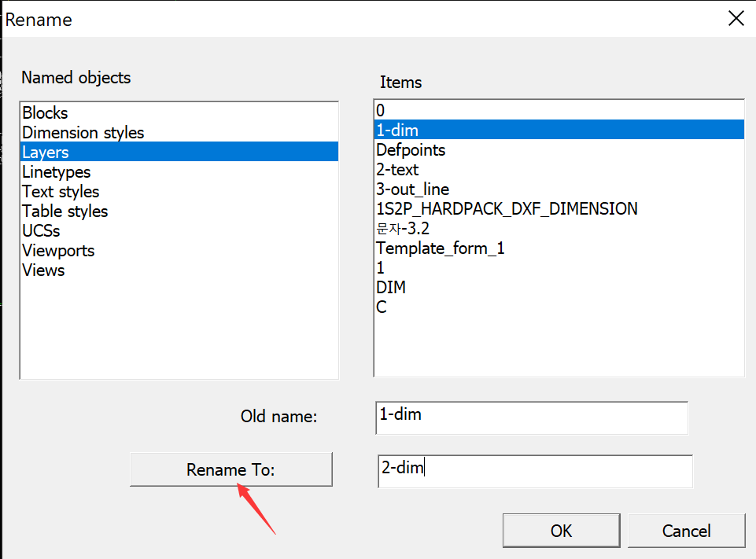Select "Table styles" category
Viewport: 756px width, 559px height.
[65, 211]
